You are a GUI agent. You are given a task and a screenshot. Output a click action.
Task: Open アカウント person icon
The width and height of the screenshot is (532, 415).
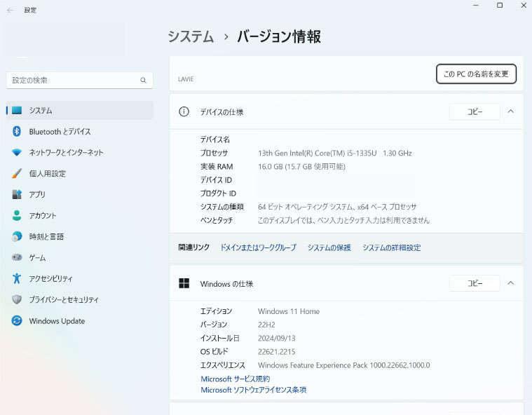17,216
